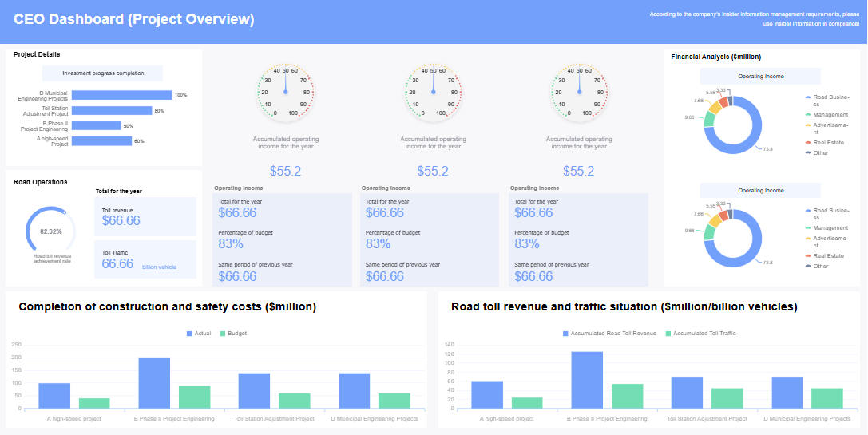Select the A high-speed Project 60% bar

(101, 141)
